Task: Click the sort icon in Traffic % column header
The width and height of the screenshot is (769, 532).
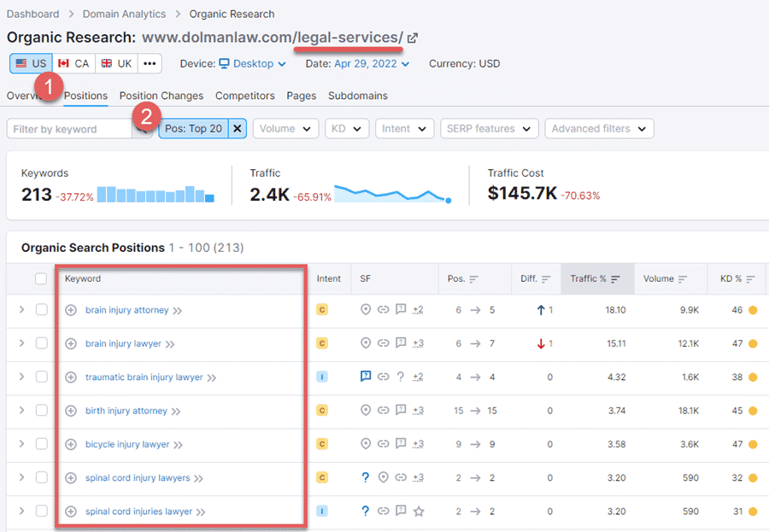Action: click(616, 279)
